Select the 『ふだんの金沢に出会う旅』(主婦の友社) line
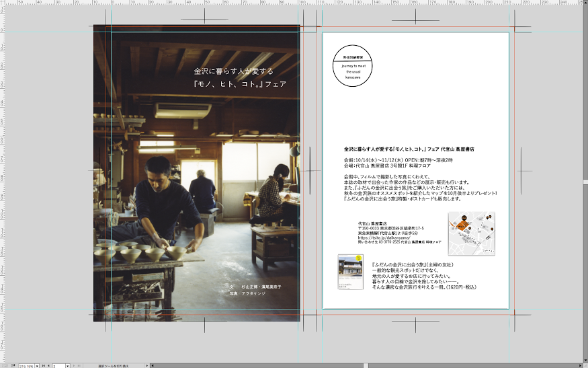The height and width of the screenshot is (368, 588). pos(413,265)
